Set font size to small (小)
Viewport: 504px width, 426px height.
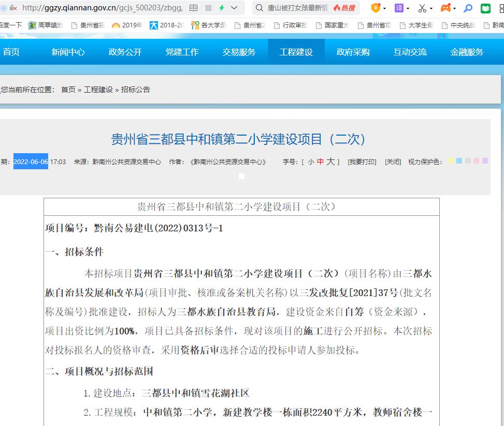[310, 162]
